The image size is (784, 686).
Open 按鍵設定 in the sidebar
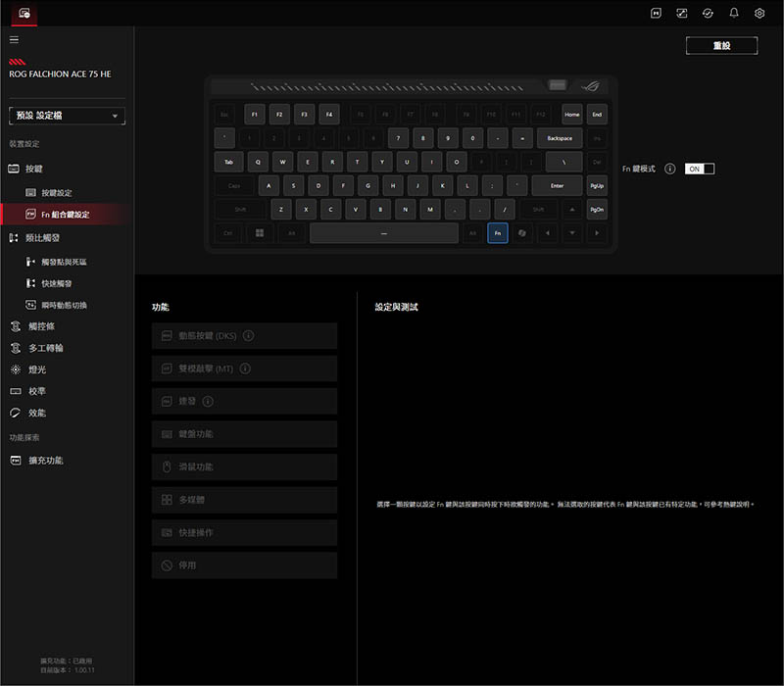pyautogui.click(x=56, y=192)
